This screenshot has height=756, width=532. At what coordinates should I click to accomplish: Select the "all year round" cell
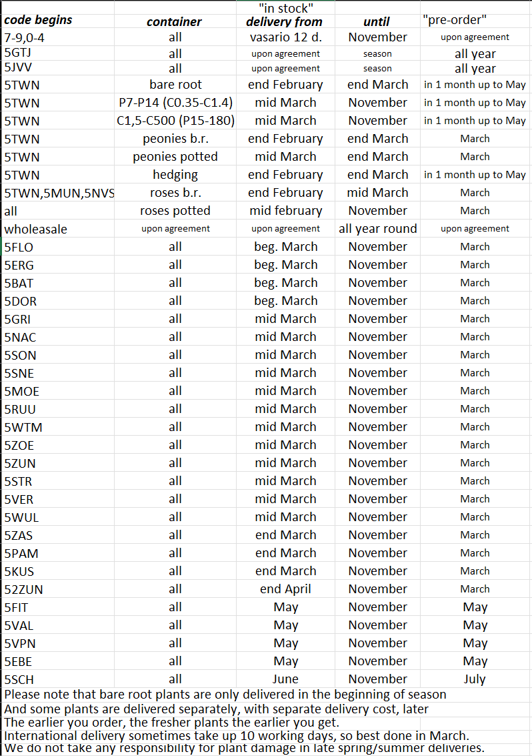[x=377, y=229]
